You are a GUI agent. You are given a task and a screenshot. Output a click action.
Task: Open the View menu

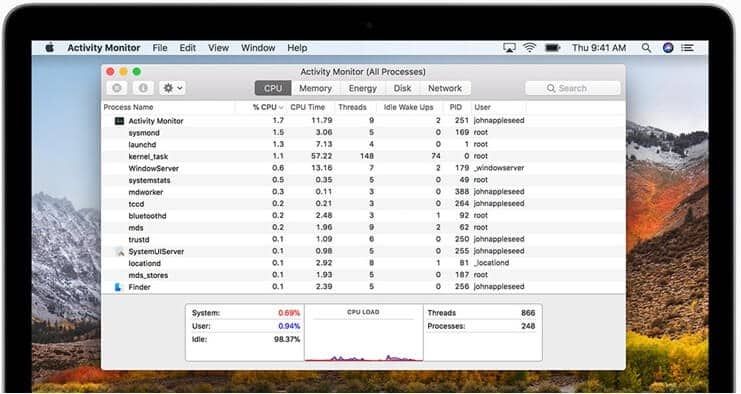coord(218,48)
